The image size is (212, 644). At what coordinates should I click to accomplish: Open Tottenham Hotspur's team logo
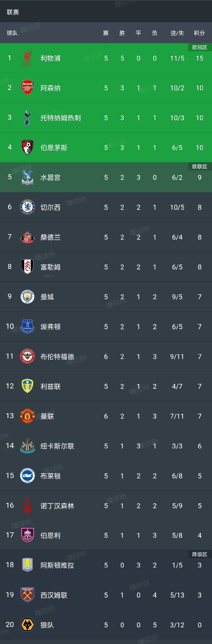(x=28, y=118)
